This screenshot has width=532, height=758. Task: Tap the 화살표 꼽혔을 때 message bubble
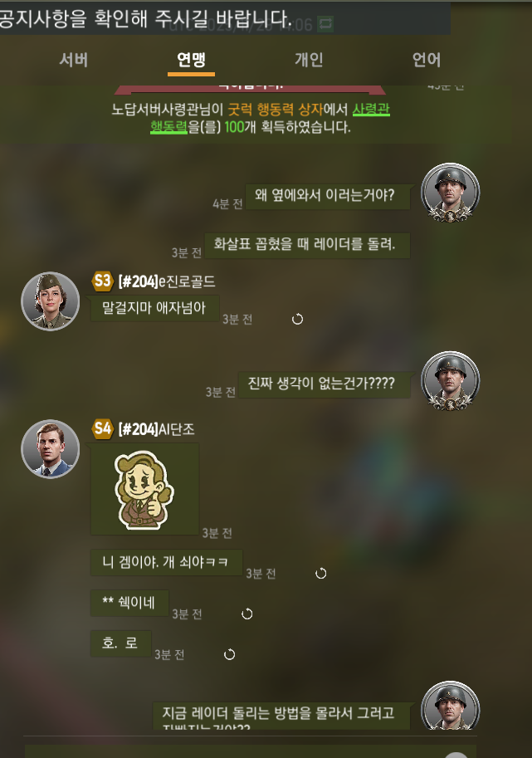click(x=307, y=245)
